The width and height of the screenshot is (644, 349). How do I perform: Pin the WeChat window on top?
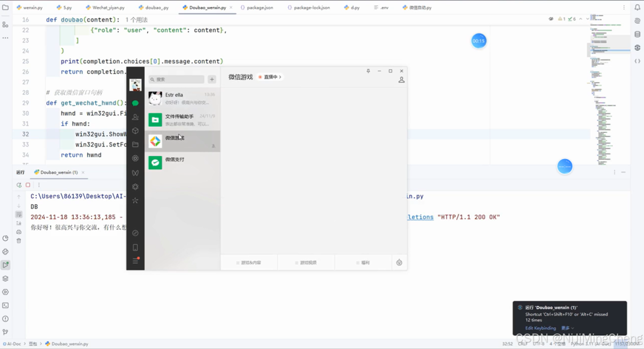coord(368,71)
